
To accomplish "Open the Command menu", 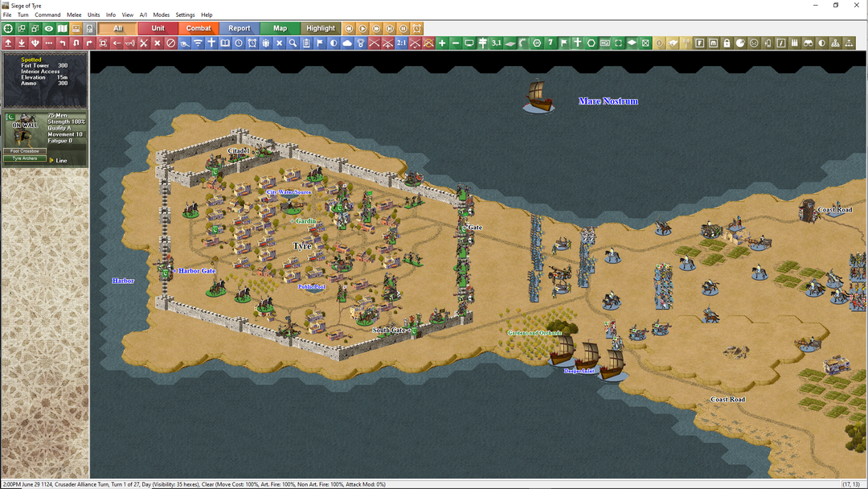I will (x=47, y=15).
